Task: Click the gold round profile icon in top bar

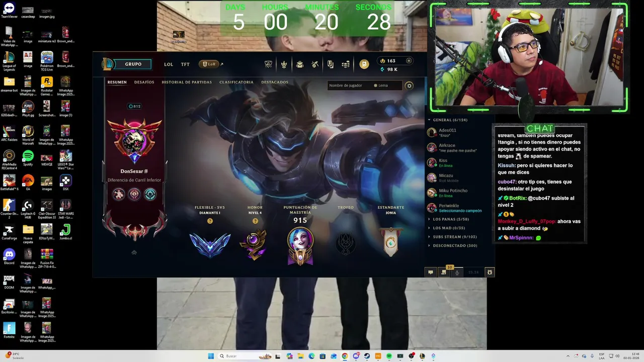Action: click(x=364, y=64)
